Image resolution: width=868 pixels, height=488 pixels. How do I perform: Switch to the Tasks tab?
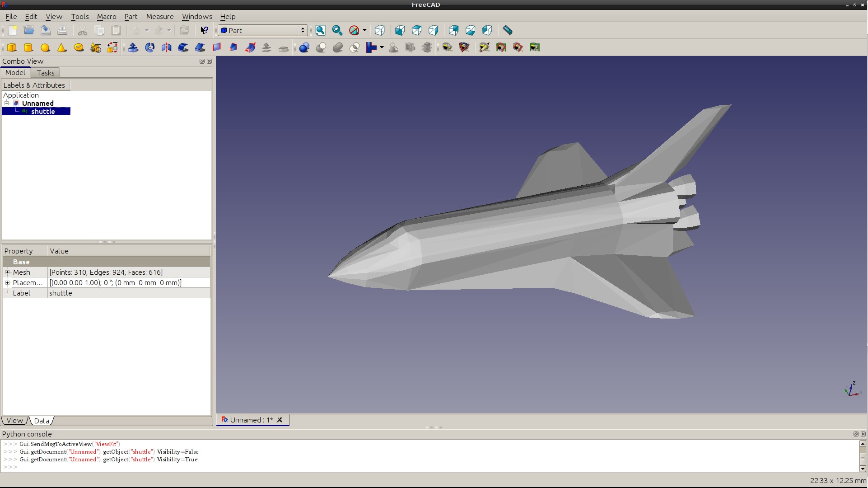tap(46, 73)
